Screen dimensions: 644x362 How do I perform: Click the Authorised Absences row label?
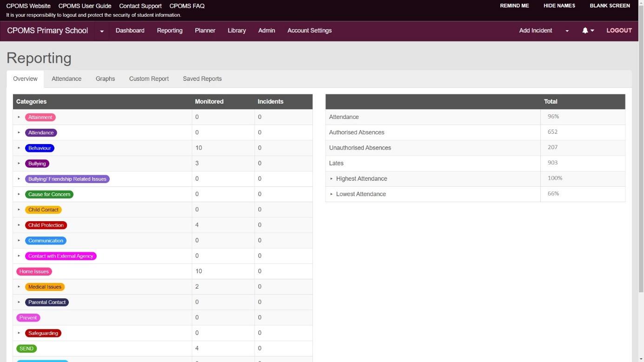pos(357,132)
